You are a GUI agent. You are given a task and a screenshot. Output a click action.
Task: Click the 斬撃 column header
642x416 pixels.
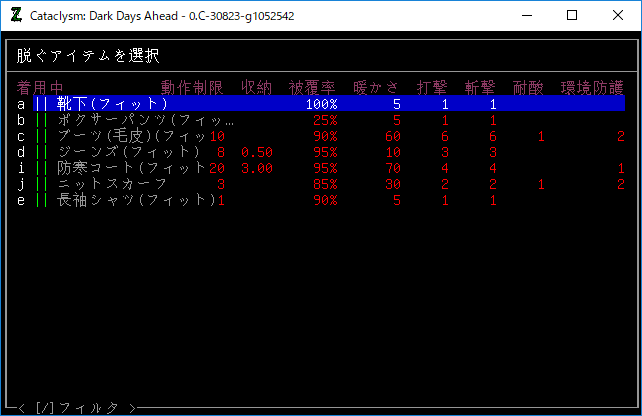point(481,88)
